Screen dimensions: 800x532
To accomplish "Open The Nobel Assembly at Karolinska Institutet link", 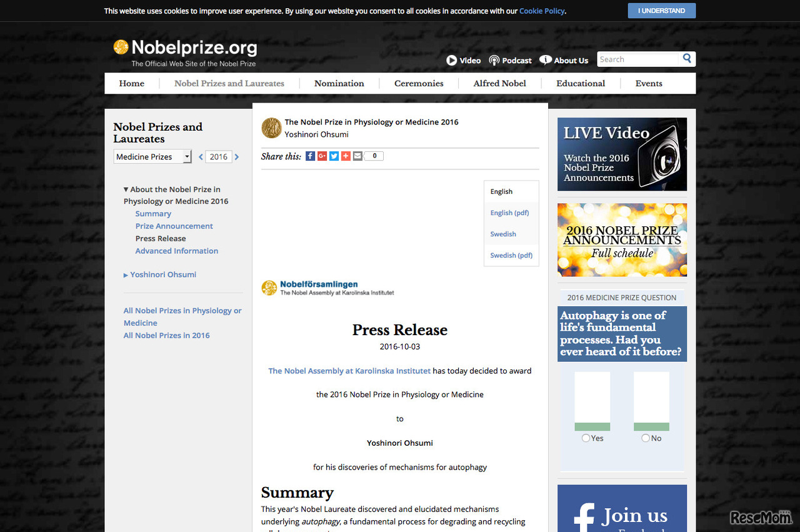I will [349, 371].
